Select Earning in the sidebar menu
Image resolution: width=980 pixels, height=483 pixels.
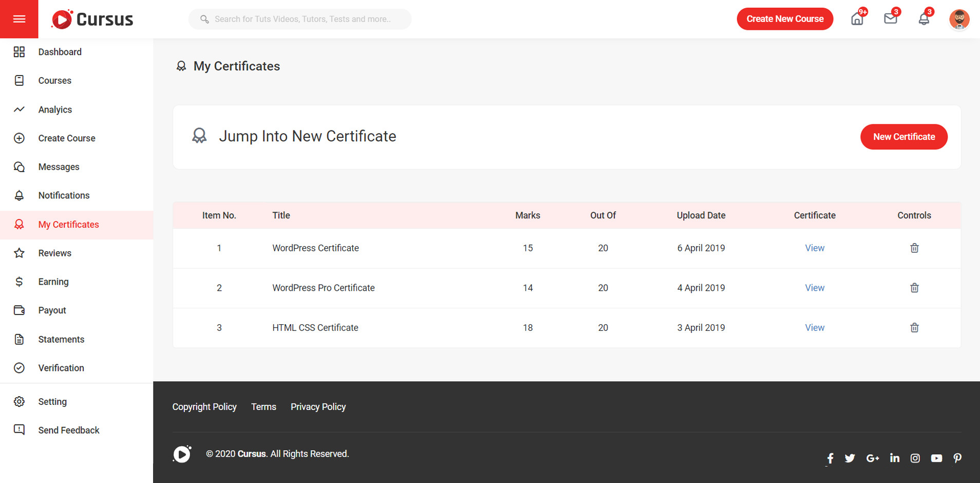pos(53,282)
